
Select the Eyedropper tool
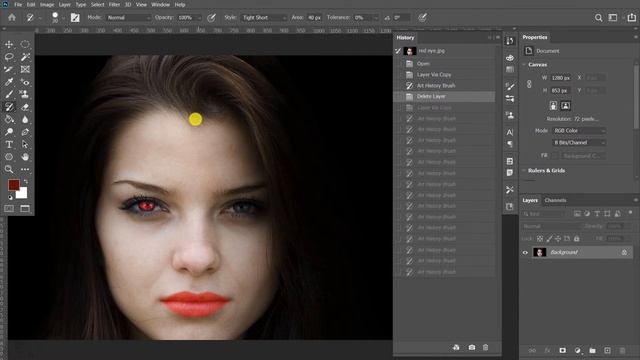9,82
